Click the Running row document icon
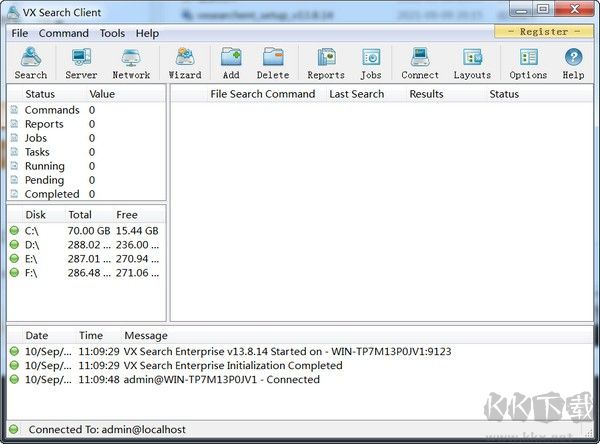 pos(14,166)
